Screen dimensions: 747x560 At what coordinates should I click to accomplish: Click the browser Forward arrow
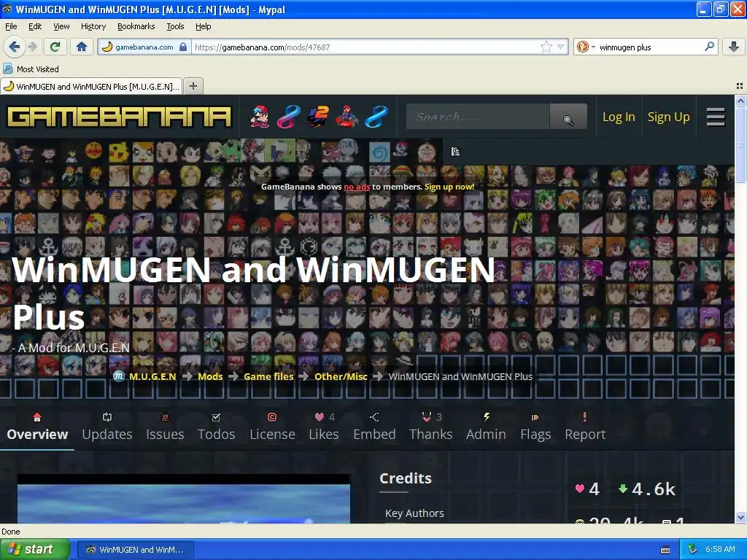pos(32,47)
